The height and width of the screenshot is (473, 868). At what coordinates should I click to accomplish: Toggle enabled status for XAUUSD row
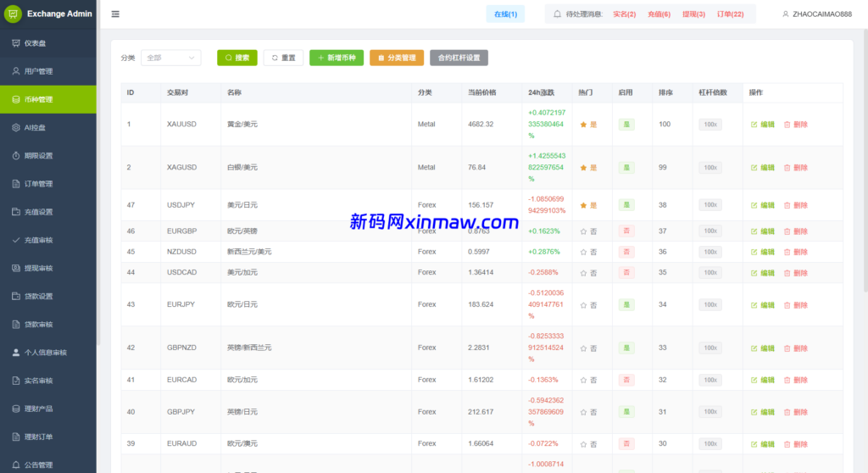point(626,124)
